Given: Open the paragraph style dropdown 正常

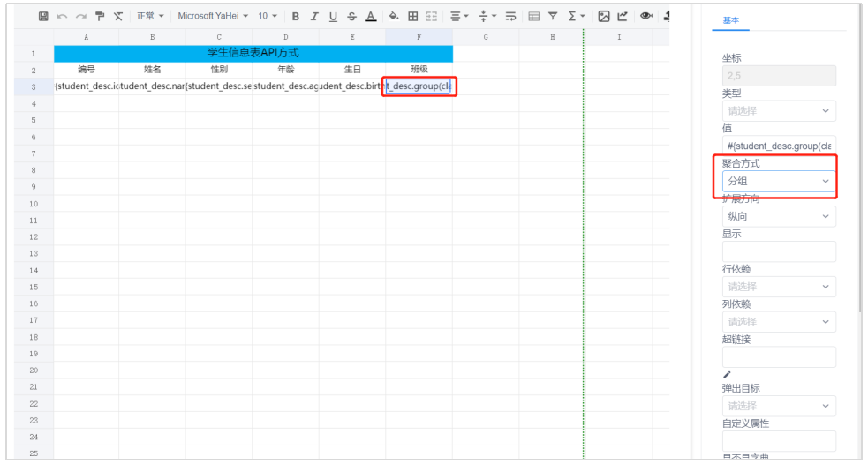Looking at the screenshot, I should (150, 16).
